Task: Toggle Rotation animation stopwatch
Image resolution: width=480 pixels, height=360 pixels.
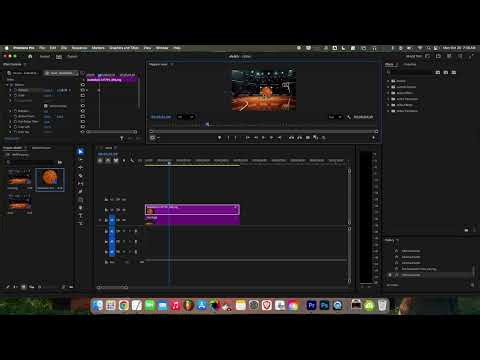Action: point(15,111)
